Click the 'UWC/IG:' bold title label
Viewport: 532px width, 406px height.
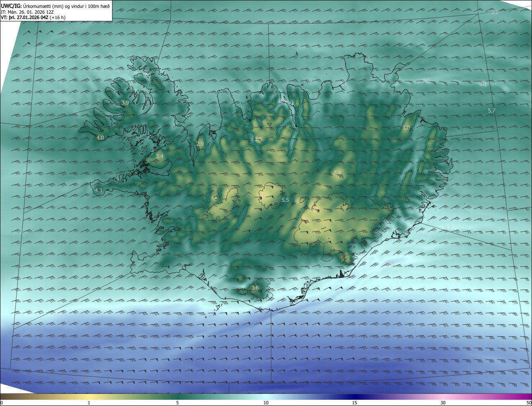pyautogui.click(x=11, y=6)
